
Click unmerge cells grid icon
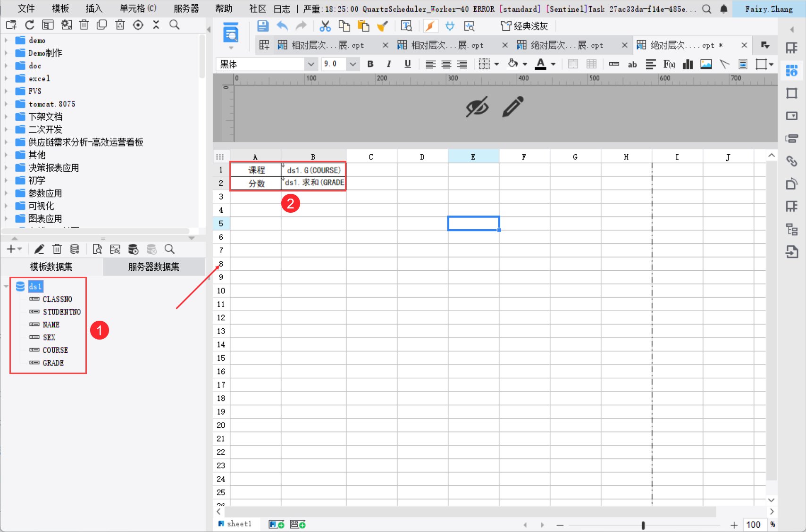(x=591, y=64)
